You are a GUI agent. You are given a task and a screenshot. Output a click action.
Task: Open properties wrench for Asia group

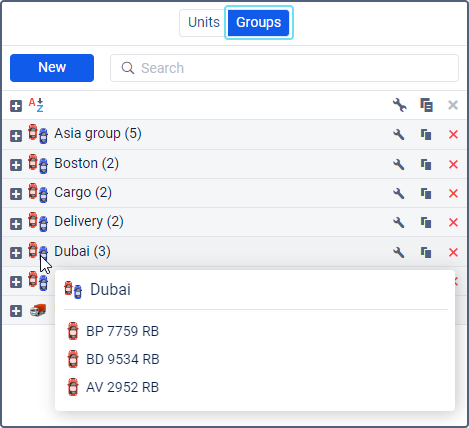(399, 135)
